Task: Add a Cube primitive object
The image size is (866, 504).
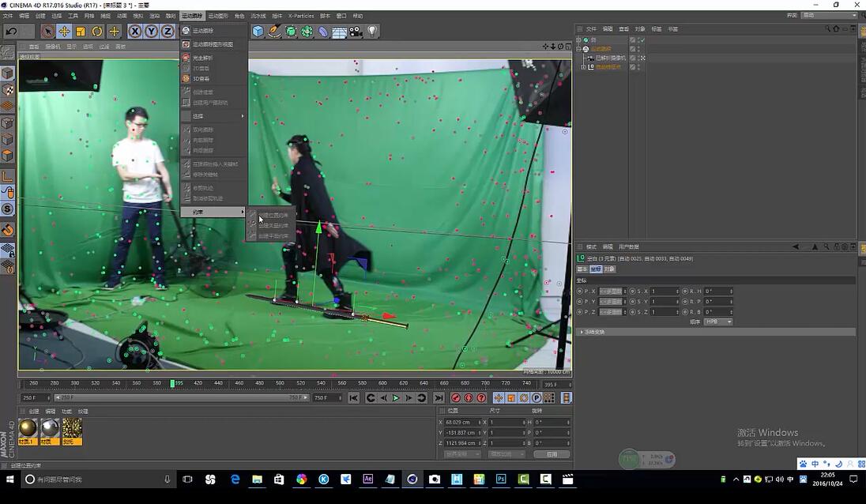Action: click(x=258, y=32)
